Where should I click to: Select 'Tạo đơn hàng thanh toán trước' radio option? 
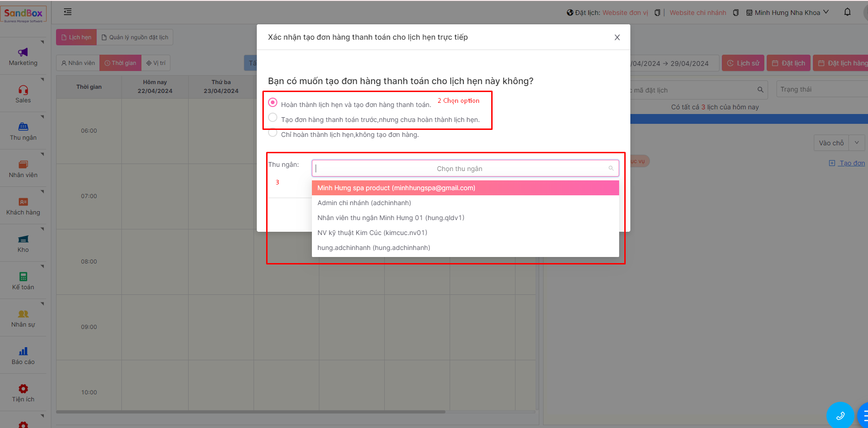(273, 118)
